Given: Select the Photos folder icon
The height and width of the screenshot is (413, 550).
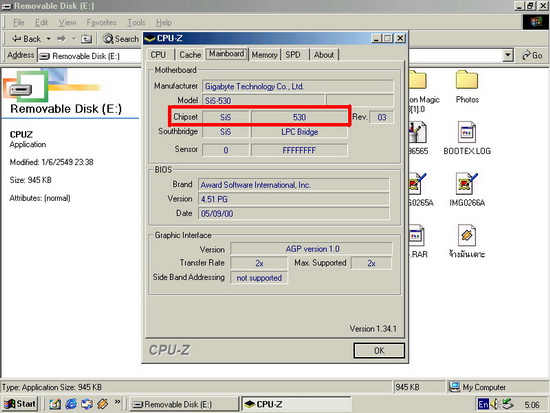Looking at the screenshot, I should coord(467,80).
